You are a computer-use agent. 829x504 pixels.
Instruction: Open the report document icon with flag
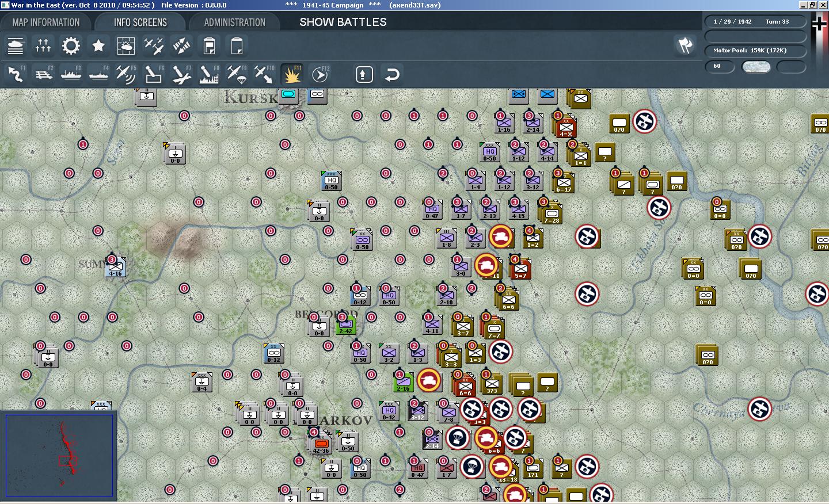(x=209, y=45)
